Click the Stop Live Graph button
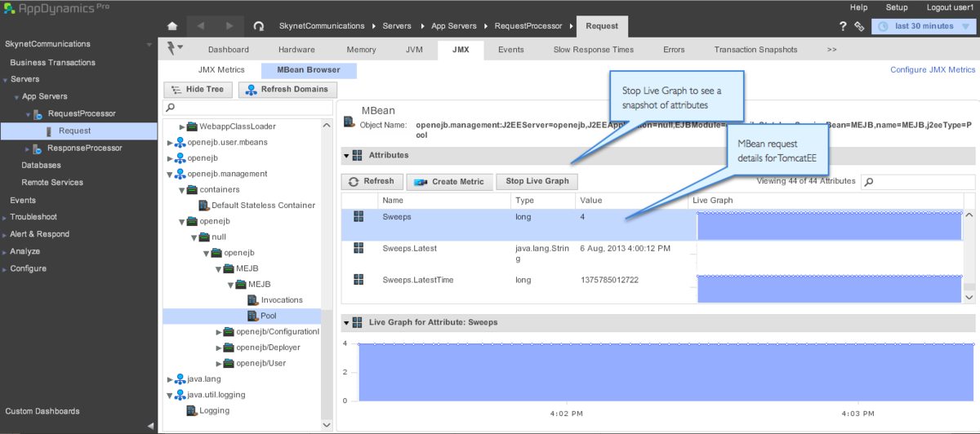 (x=537, y=182)
